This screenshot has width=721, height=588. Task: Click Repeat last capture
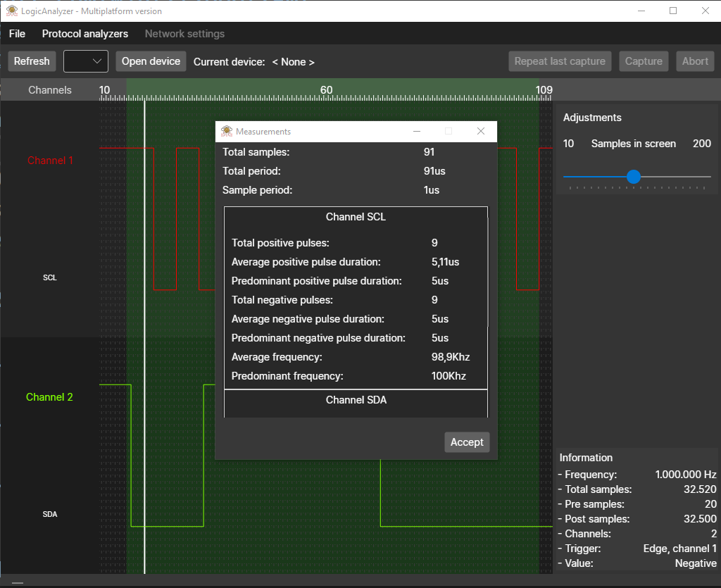[x=560, y=61]
